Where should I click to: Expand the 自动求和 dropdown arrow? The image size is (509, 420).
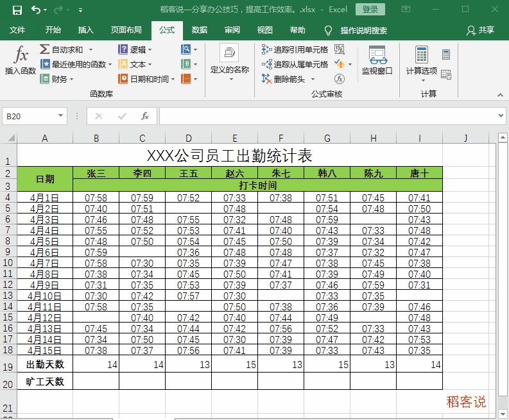pos(91,49)
